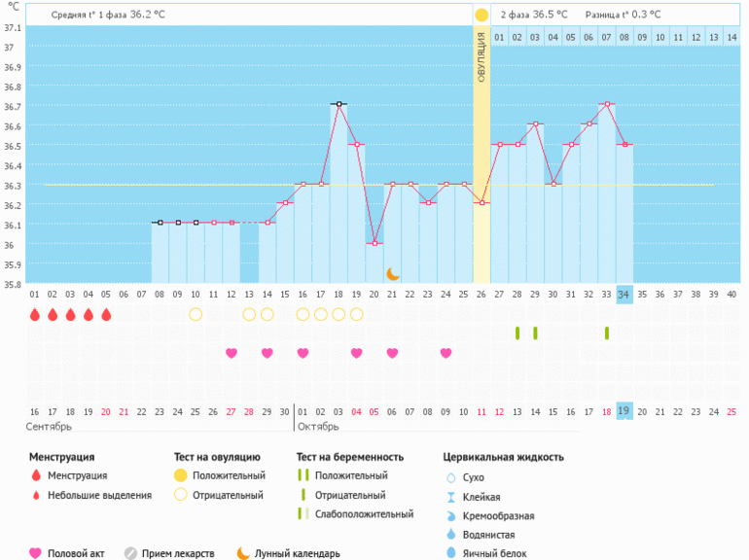Click the yellow ovulation circle in the header
This screenshot has height=560, width=749.
pos(481,16)
